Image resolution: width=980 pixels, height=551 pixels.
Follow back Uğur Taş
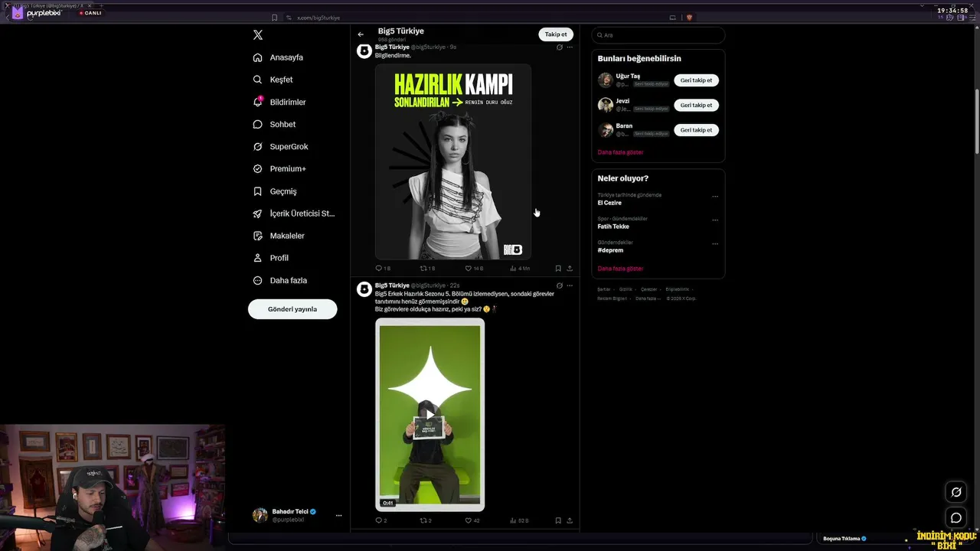[x=696, y=80]
